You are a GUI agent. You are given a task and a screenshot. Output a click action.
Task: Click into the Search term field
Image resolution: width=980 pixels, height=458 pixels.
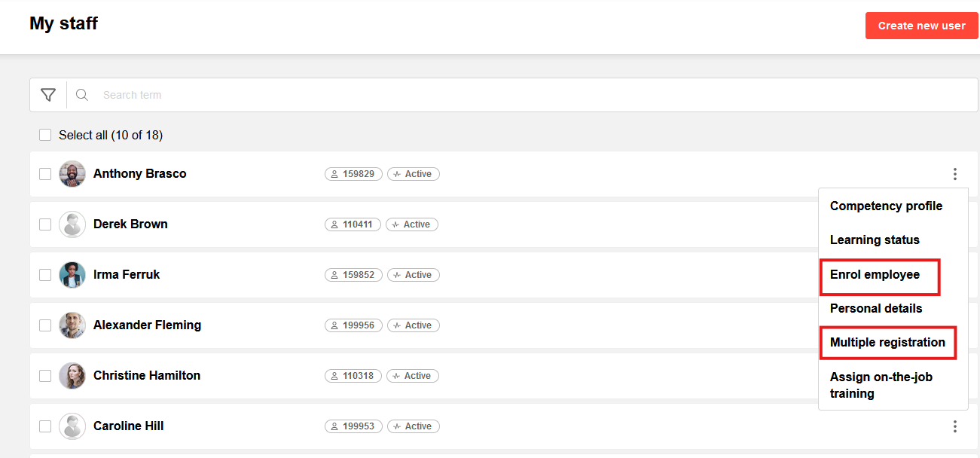527,95
